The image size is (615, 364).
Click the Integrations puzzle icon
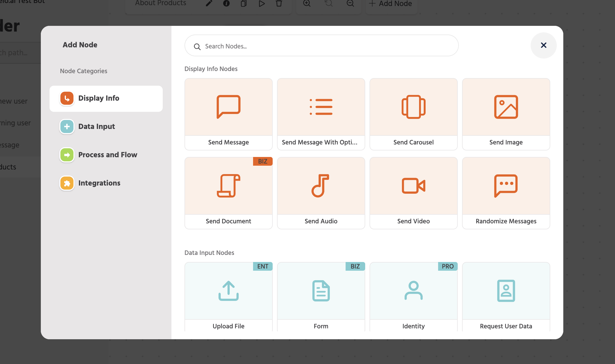tap(67, 183)
